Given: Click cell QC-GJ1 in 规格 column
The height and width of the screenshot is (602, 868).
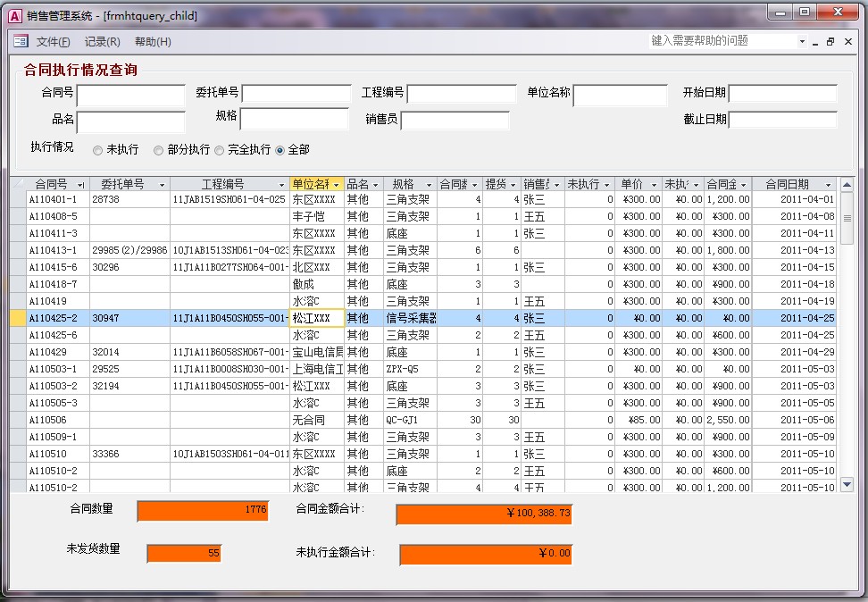Looking at the screenshot, I should pyautogui.click(x=410, y=421).
